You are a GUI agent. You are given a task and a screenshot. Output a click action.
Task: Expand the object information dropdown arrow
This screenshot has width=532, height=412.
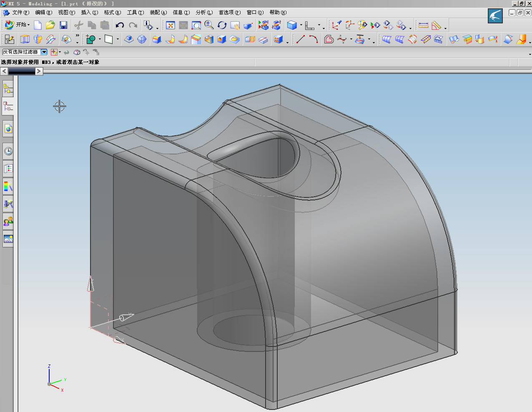tap(157, 28)
